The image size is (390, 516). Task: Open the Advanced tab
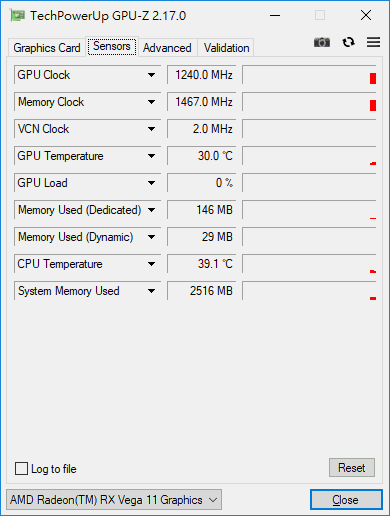[167, 48]
